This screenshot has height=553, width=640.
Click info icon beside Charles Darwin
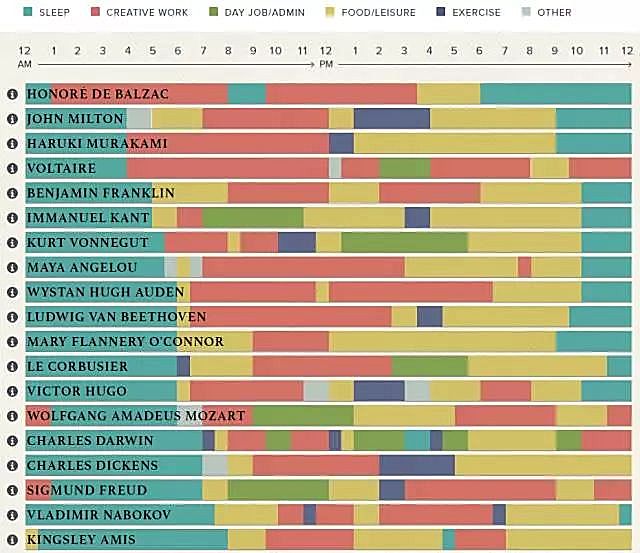[12, 441]
